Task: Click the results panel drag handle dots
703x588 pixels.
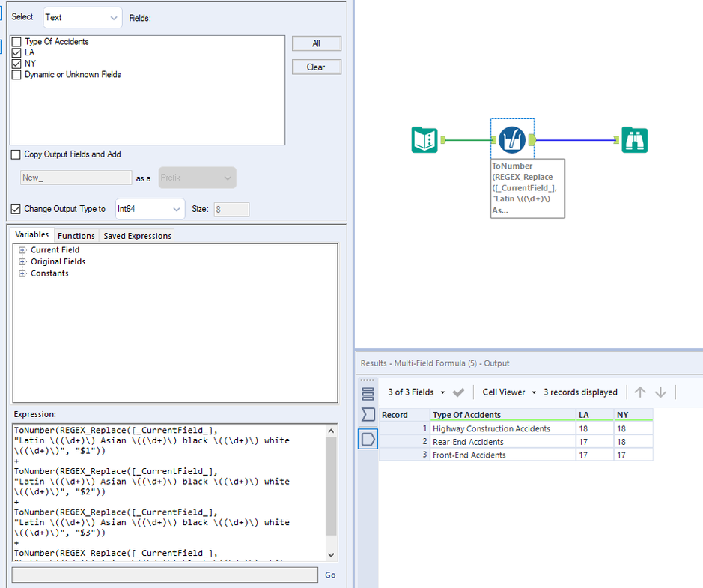Action: pos(367,380)
